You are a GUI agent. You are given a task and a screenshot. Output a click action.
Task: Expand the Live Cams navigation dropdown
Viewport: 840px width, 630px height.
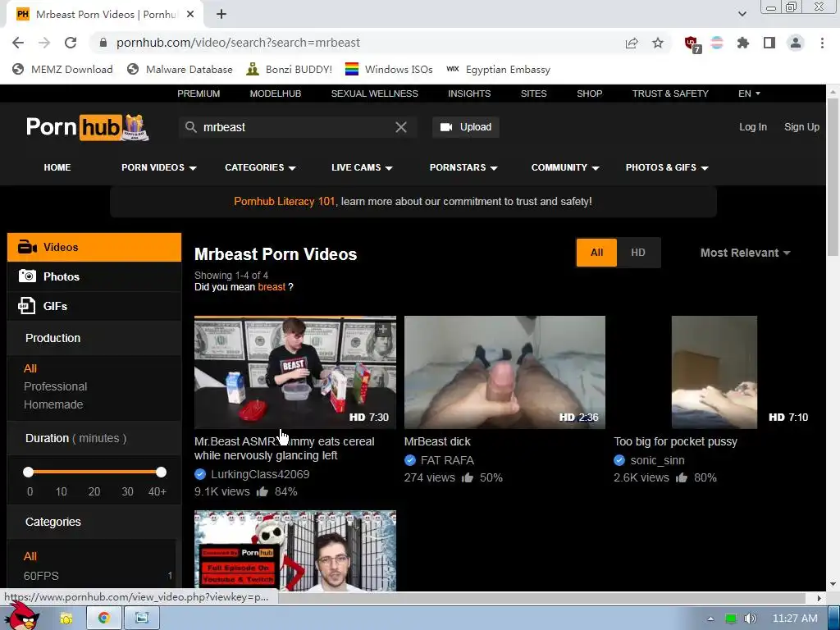pyautogui.click(x=362, y=167)
